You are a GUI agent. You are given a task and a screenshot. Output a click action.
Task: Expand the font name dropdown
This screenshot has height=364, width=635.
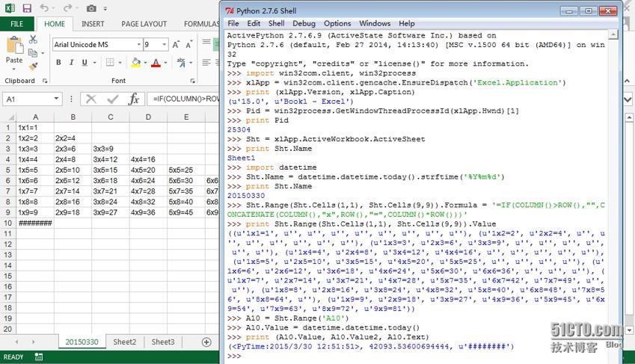coord(139,45)
